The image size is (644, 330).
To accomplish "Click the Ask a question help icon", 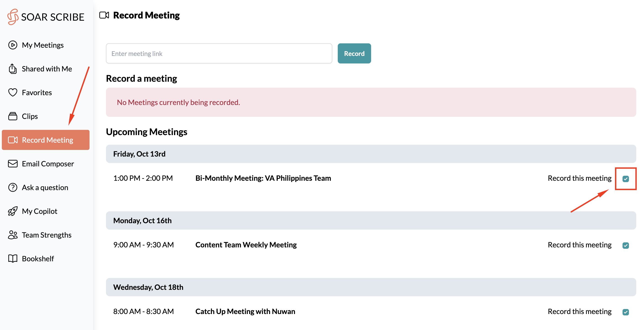I will (x=13, y=187).
